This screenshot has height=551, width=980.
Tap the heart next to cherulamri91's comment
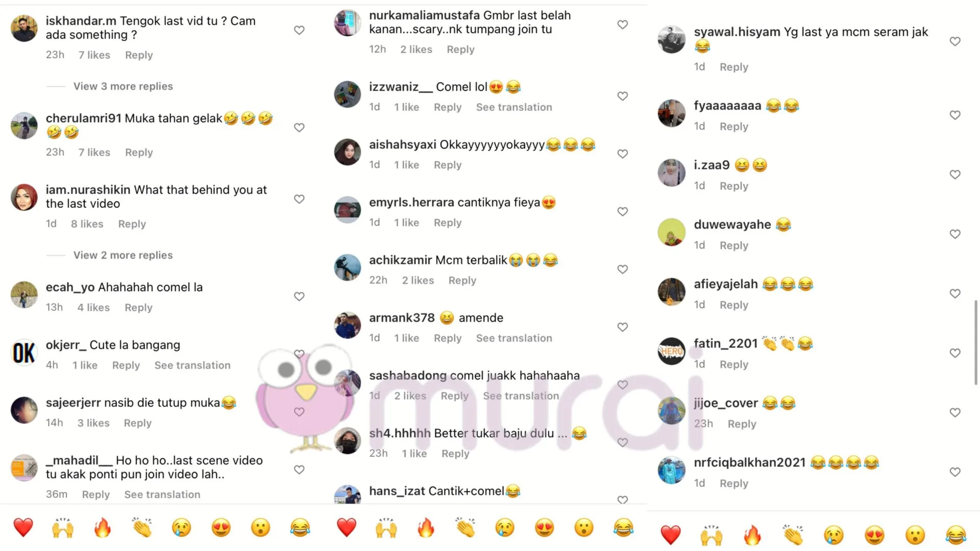click(x=299, y=128)
